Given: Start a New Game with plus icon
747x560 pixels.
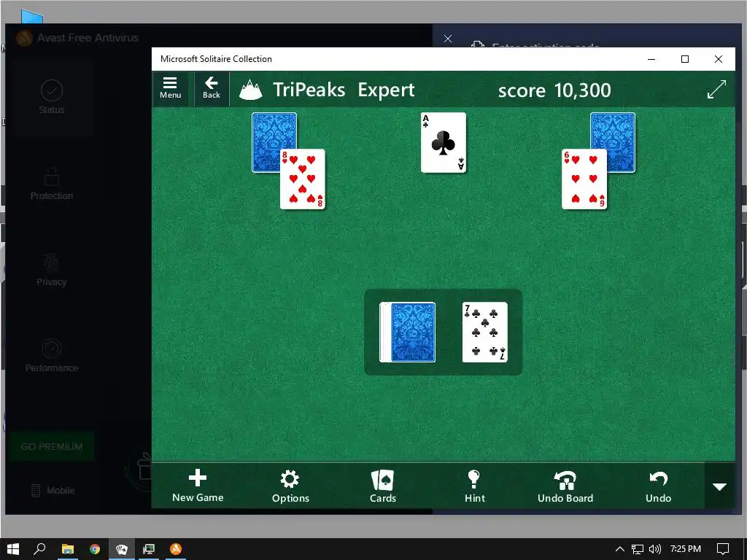Looking at the screenshot, I should tap(198, 486).
